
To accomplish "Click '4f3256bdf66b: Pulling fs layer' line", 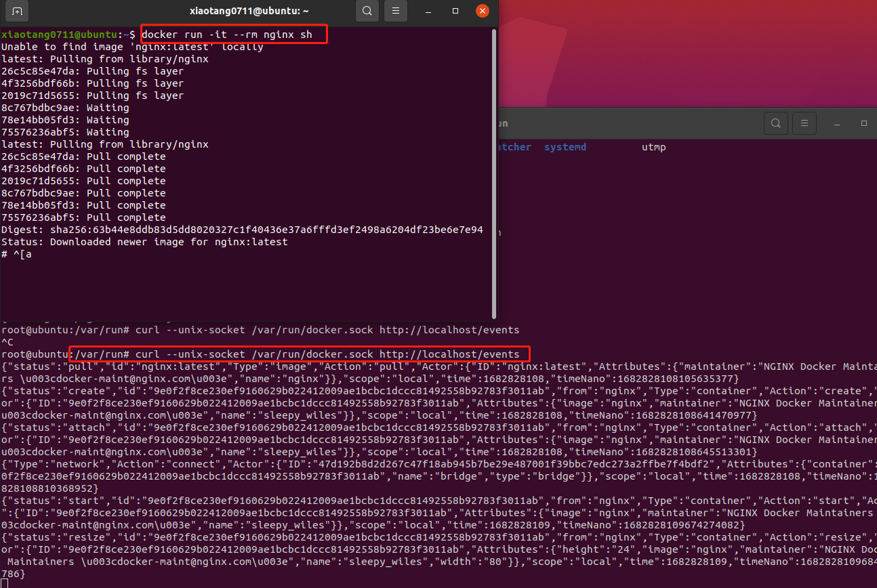I will (x=92, y=83).
